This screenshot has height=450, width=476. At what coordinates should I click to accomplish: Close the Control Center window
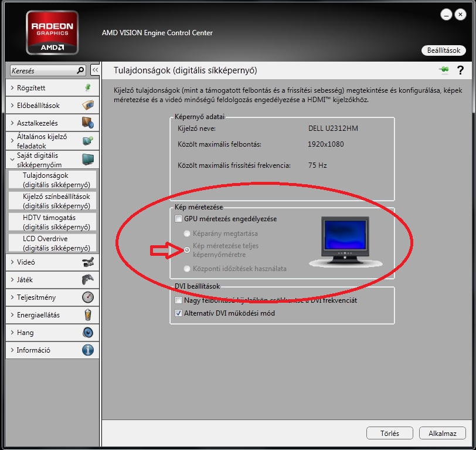tap(460, 14)
